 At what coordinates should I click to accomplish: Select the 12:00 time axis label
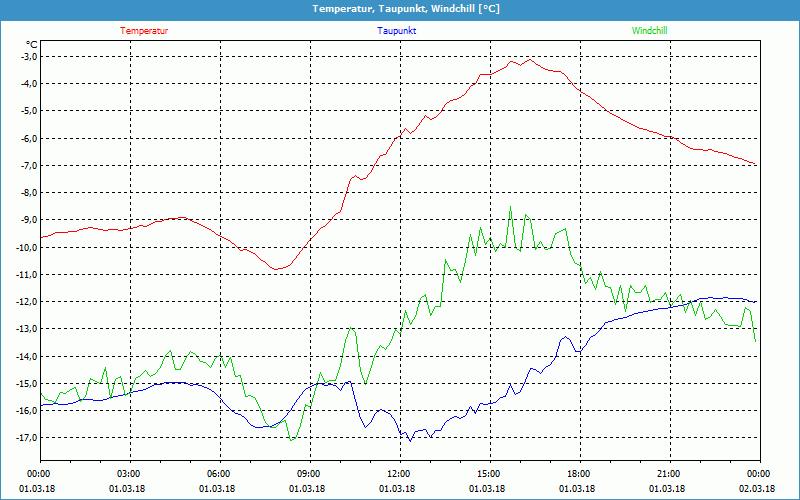click(398, 474)
